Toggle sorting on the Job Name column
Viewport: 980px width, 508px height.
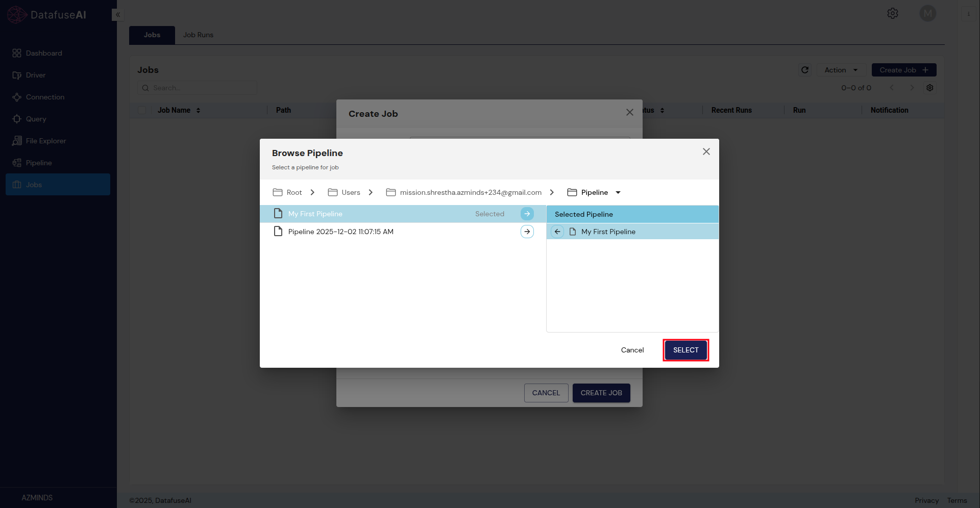[199, 110]
